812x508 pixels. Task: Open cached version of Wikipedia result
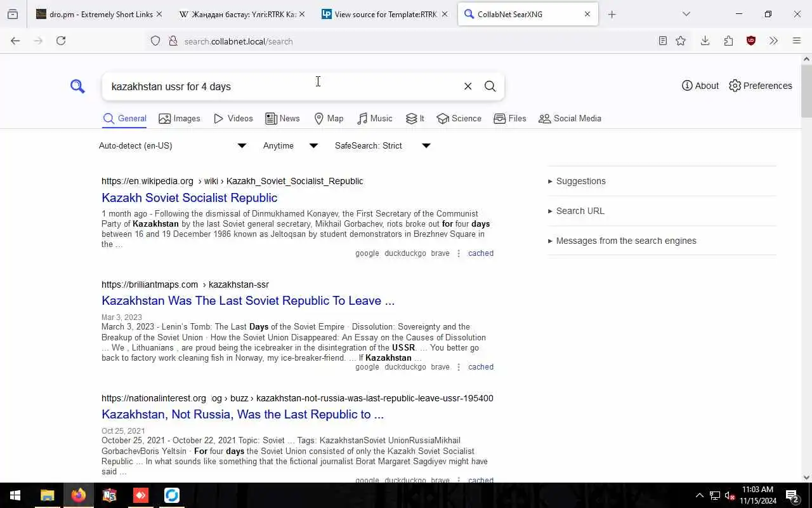(x=481, y=253)
